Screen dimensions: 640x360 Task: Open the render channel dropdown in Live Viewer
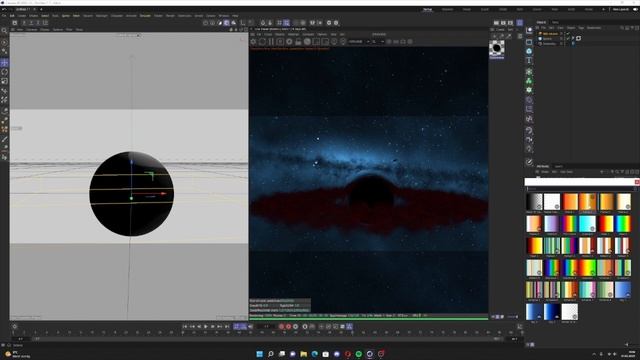(359, 42)
